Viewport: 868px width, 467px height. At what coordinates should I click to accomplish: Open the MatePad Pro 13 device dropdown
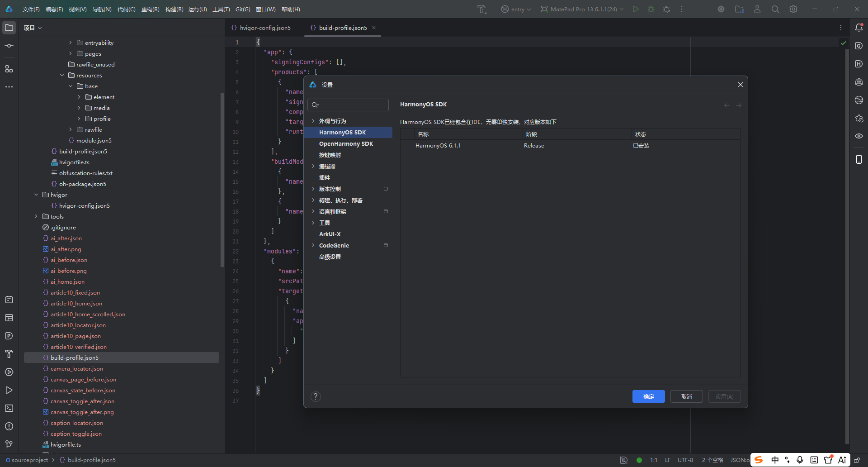[x=582, y=9]
